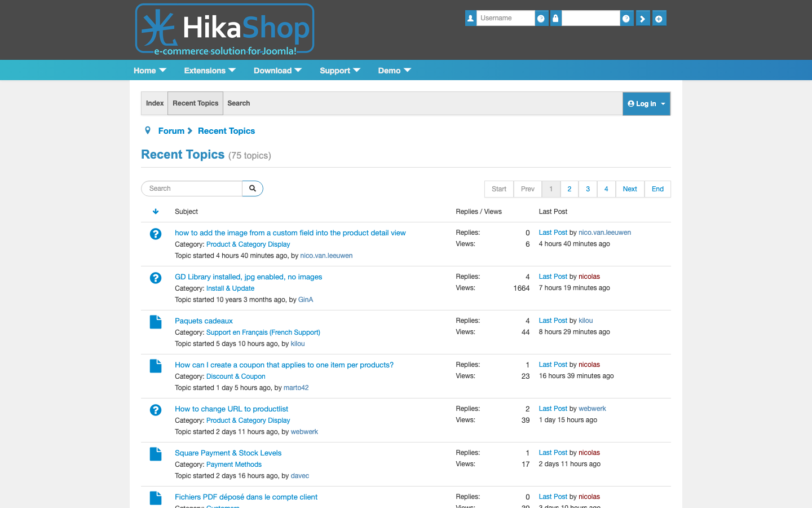Expand the Extensions menu
Screen dimensions: 812x508
(x=210, y=71)
